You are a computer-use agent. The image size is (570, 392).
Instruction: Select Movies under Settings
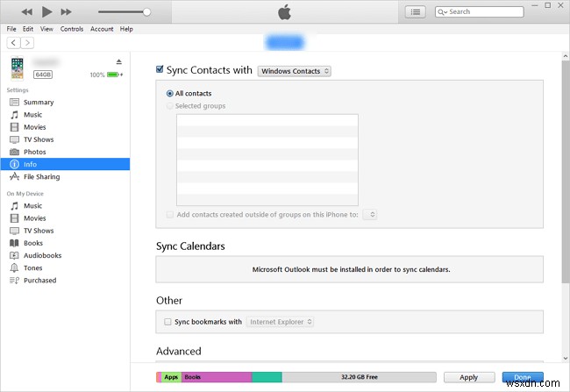coord(65,127)
